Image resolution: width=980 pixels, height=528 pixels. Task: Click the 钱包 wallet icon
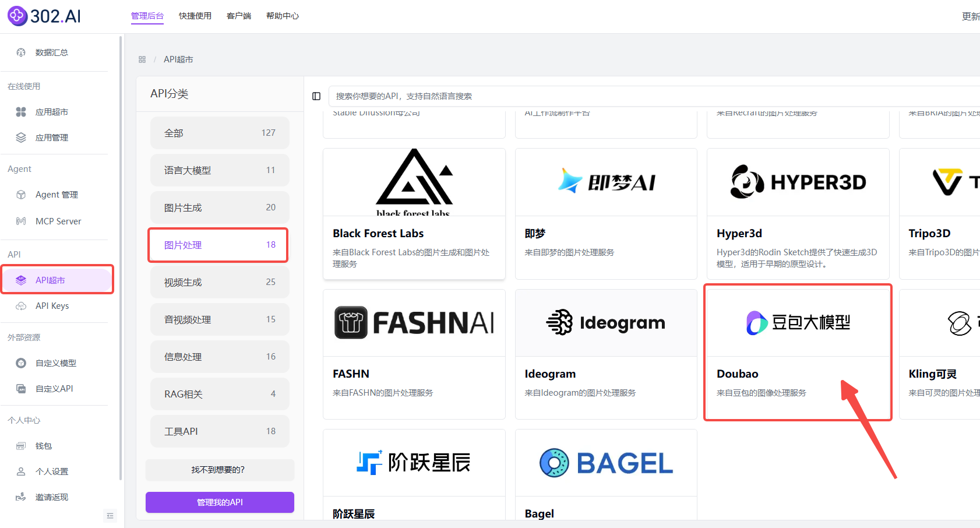[x=21, y=446]
